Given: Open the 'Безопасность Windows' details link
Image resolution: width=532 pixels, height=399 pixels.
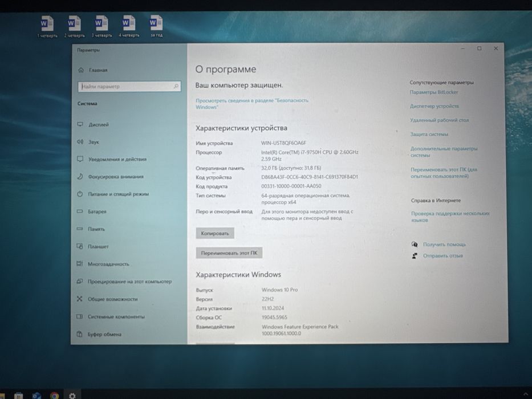Looking at the screenshot, I should [252, 104].
